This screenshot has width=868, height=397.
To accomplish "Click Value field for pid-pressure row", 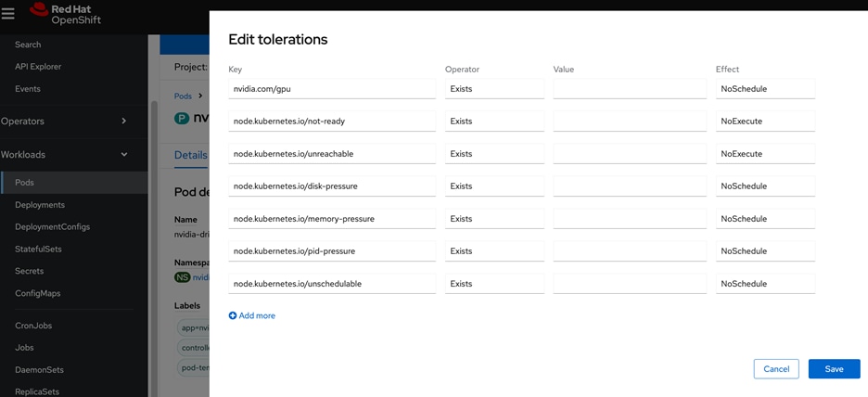I will click(630, 251).
